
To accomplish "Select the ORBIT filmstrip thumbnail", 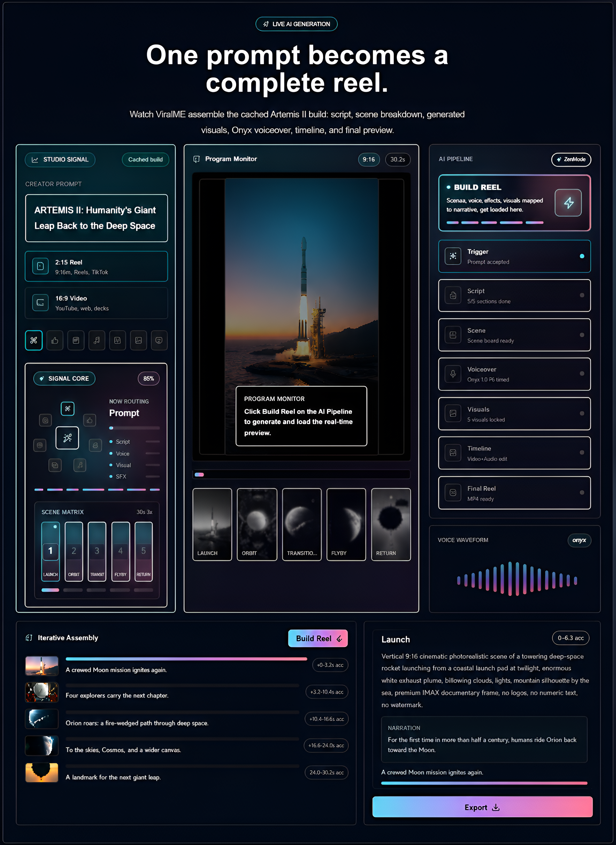I will [x=257, y=524].
